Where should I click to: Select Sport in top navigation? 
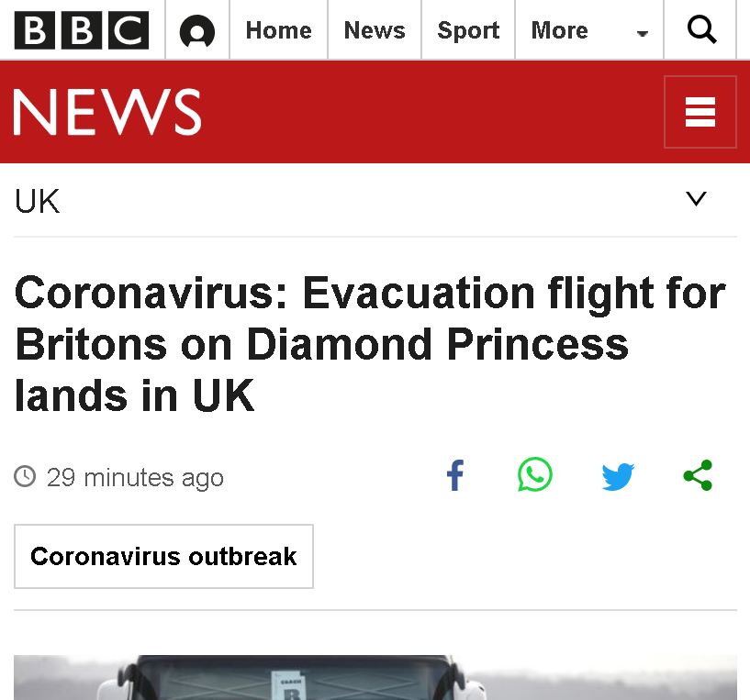(468, 30)
